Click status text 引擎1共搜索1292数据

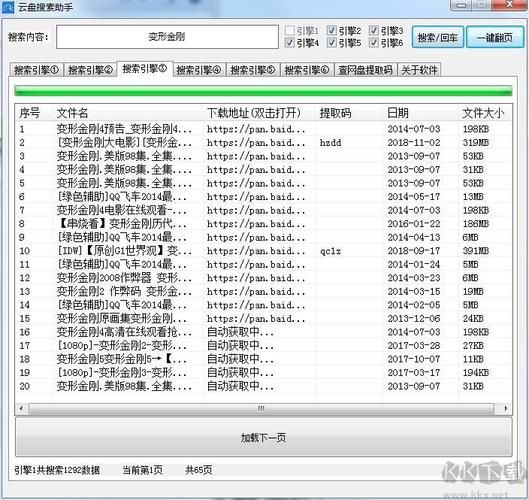click(57, 470)
